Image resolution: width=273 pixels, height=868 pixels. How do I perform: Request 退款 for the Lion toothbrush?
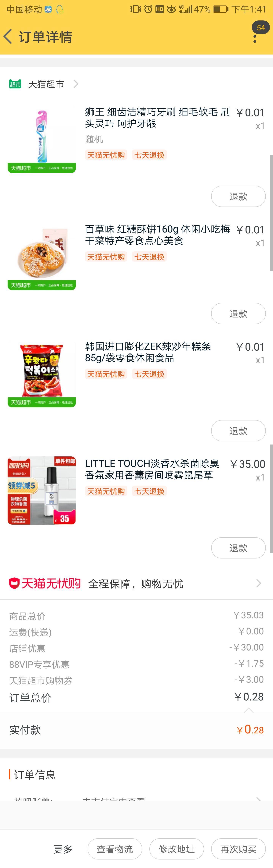click(238, 197)
